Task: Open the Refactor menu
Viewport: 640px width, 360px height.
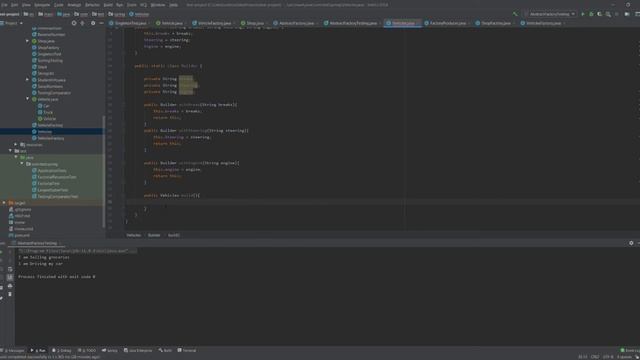Action: pyautogui.click(x=92, y=5)
